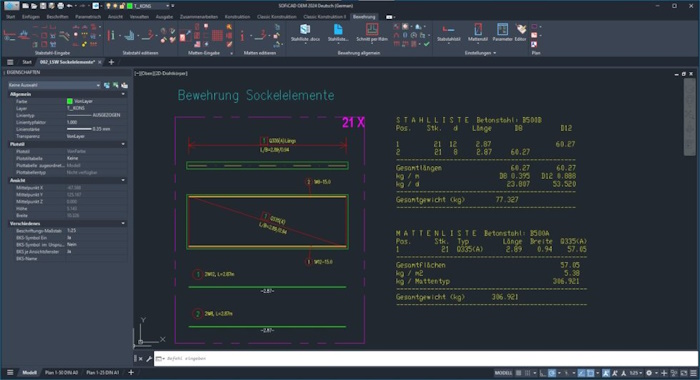This screenshot has width=700, height=380.
Task: Toggle the layer lock icon in toolbar
Action: click(x=122, y=6)
